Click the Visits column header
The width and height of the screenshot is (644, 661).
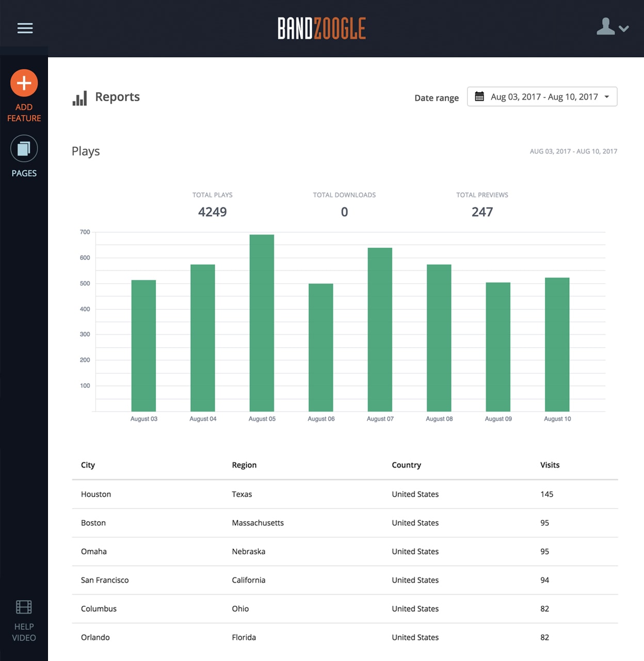pyautogui.click(x=549, y=465)
